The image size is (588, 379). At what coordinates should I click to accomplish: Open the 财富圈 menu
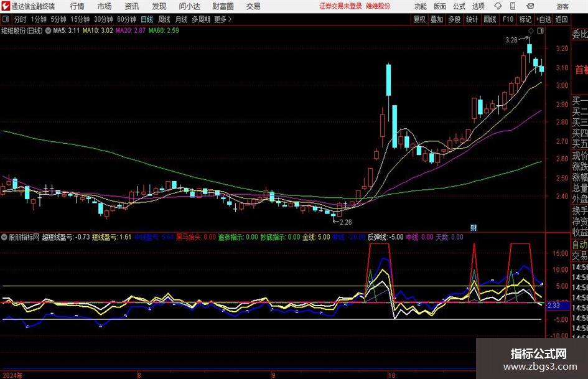pyautogui.click(x=223, y=6)
